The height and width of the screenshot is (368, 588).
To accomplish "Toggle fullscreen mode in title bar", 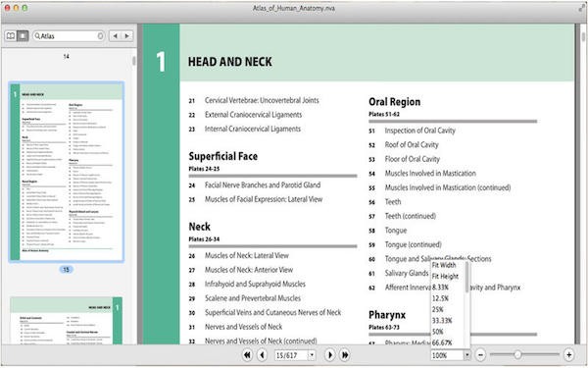I will (582, 8).
